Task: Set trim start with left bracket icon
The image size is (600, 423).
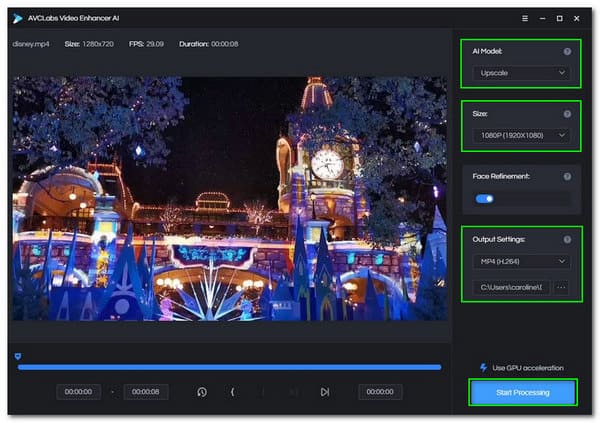Action: 232,392
